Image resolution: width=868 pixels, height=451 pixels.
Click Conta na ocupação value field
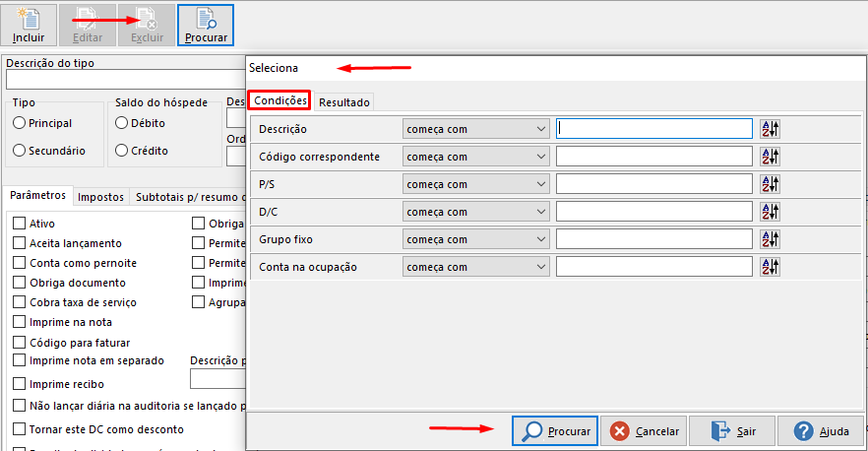pyautogui.click(x=654, y=267)
